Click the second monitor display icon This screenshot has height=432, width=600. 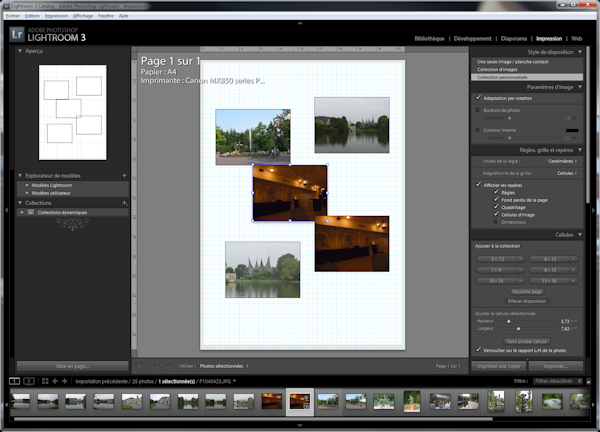click(x=29, y=381)
